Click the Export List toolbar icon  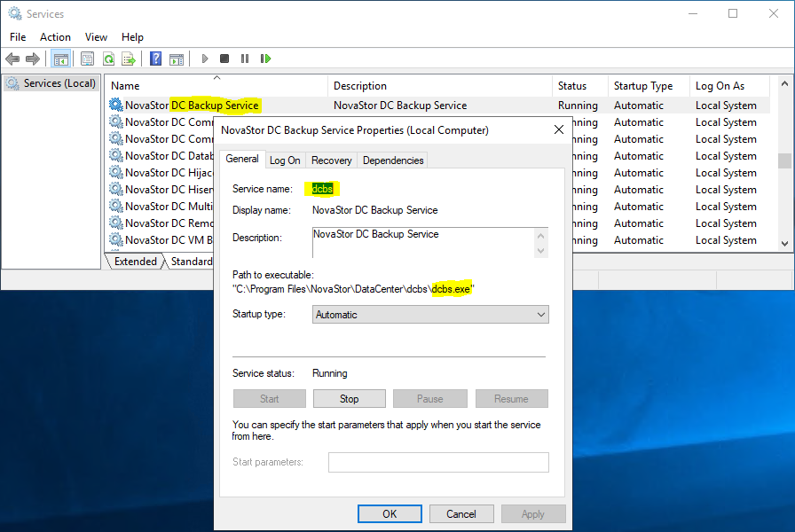coord(129,59)
